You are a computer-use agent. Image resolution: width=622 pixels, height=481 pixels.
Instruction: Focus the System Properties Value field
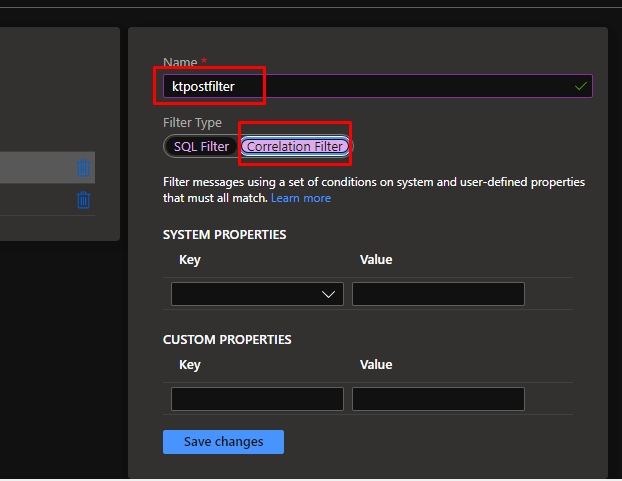click(x=438, y=294)
